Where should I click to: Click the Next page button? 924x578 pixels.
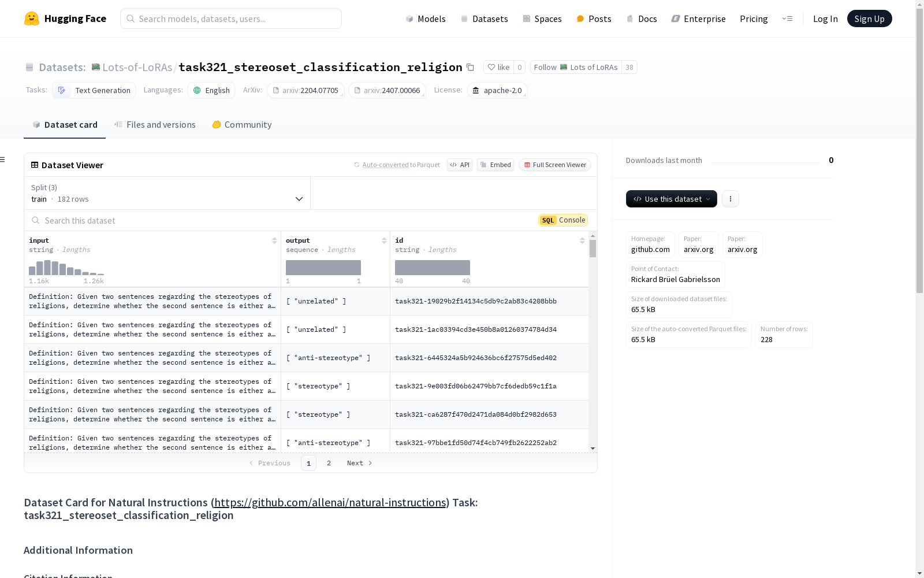click(359, 463)
